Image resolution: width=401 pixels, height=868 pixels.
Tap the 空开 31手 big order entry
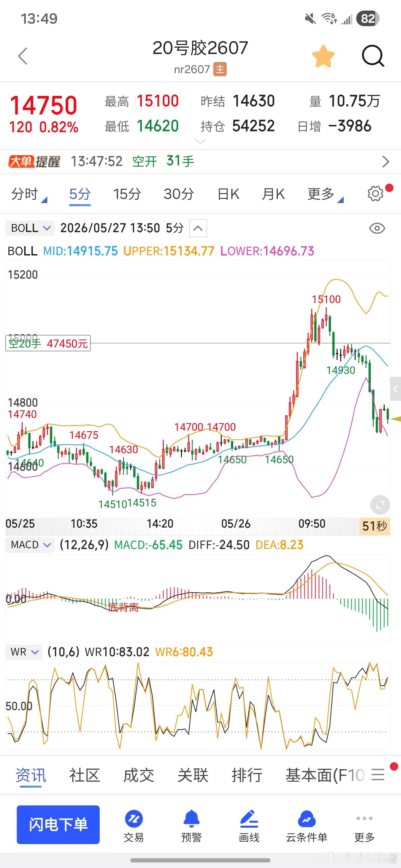click(163, 161)
